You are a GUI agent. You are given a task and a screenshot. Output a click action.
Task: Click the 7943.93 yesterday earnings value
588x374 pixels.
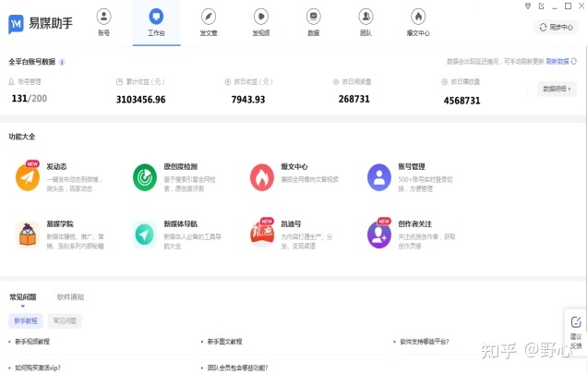point(248,100)
